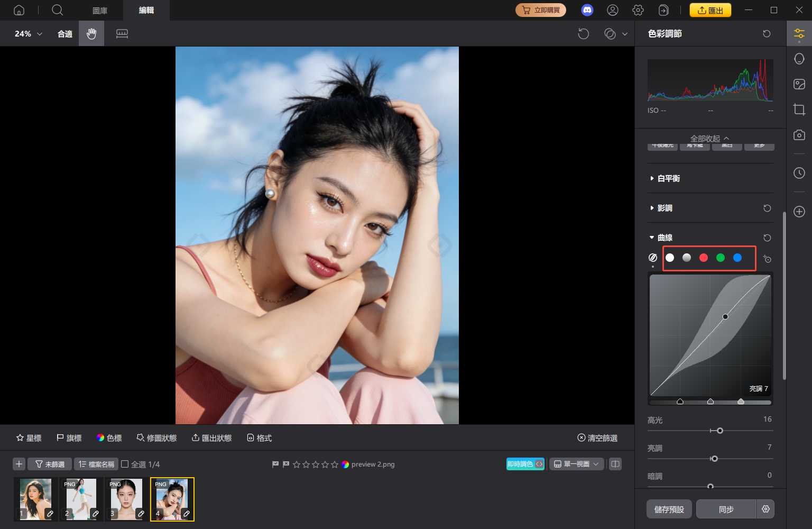
Task: Select the hand pan tool
Action: (x=91, y=33)
